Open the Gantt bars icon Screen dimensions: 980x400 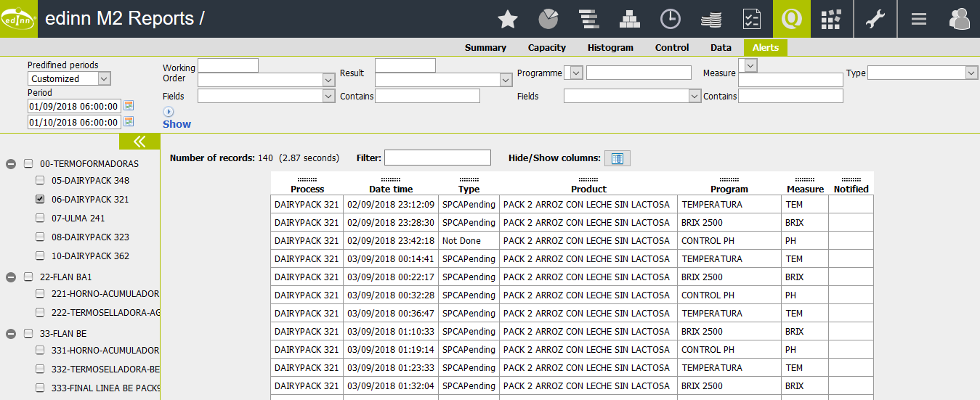click(588, 19)
